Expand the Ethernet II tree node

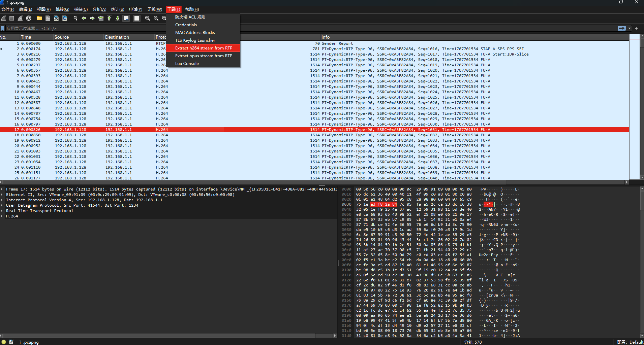(2, 195)
